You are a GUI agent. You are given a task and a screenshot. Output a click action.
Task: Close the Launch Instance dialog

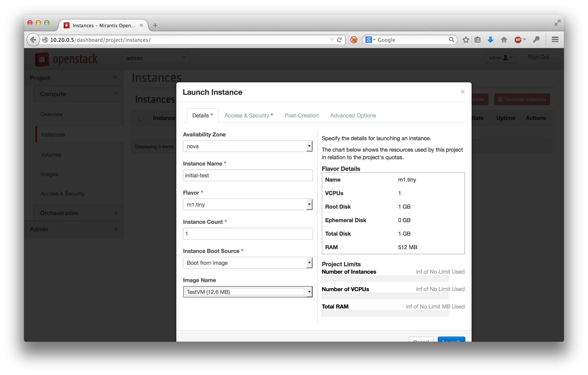pos(463,92)
